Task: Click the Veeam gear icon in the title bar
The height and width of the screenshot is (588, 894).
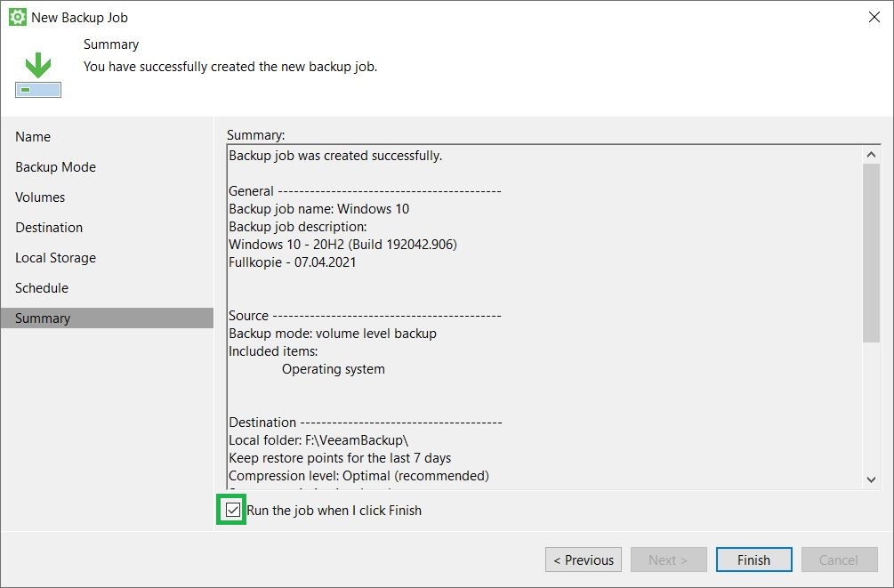Action: click(x=16, y=16)
